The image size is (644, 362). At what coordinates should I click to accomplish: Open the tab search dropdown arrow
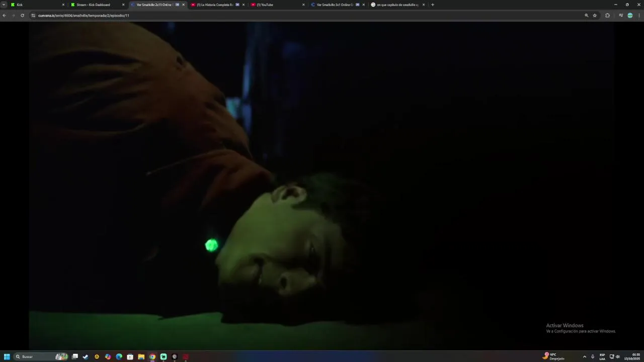pos(4,5)
